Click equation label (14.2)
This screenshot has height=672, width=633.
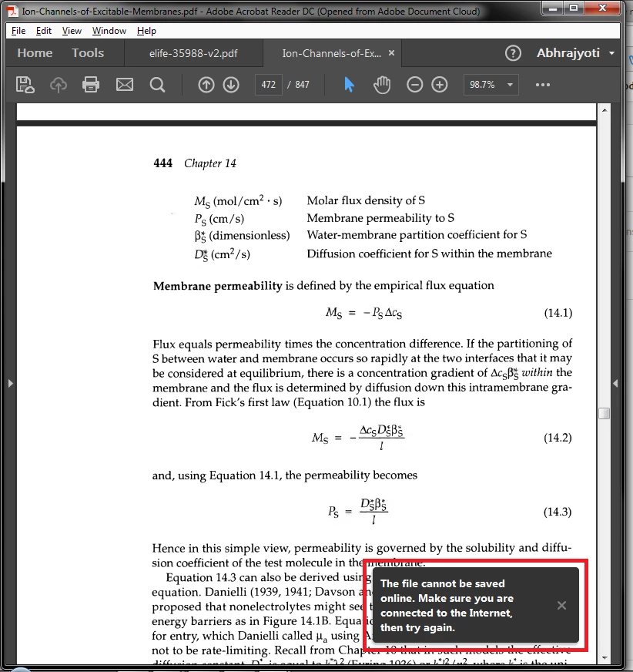(558, 438)
